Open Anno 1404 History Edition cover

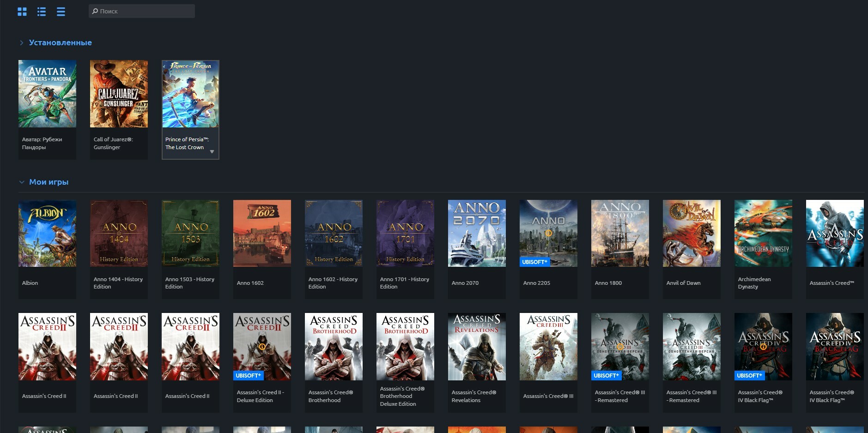[119, 233]
